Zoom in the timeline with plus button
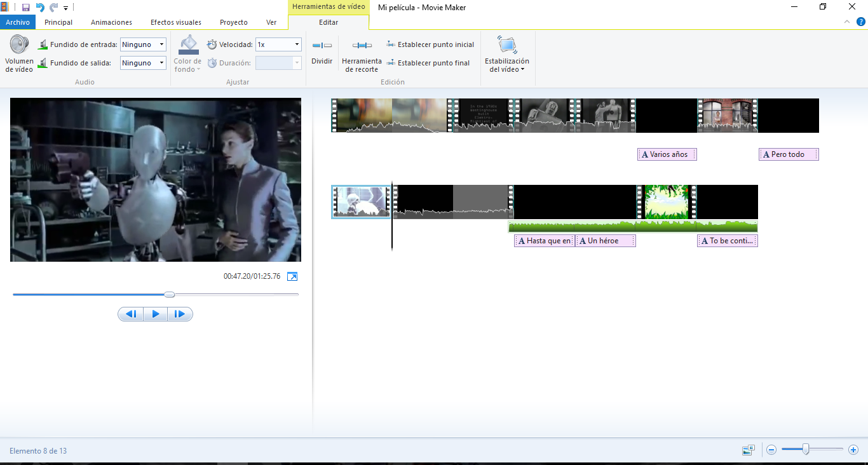 point(853,450)
